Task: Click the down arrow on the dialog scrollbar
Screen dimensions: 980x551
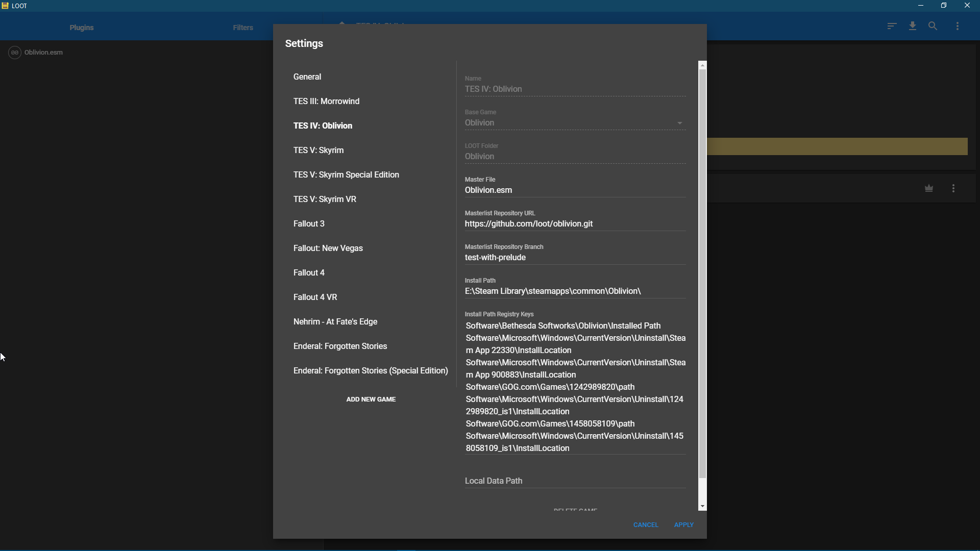Action: click(x=703, y=506)
